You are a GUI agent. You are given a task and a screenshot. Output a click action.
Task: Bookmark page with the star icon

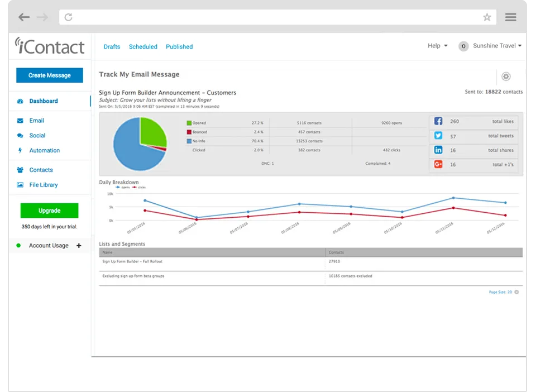[x=487, y=17]
